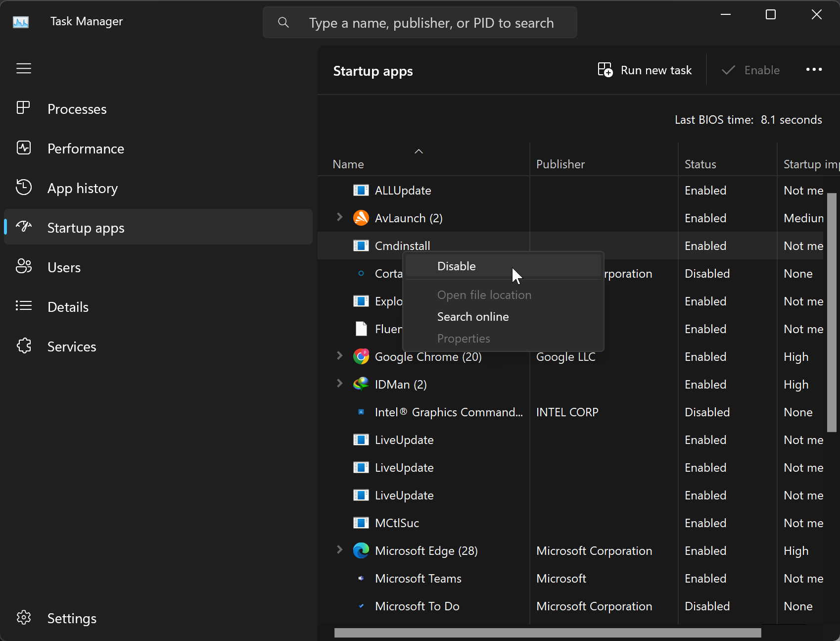Open the Startup apps sidebar tab
840x641 pixels.
click(x=158, y=228)
